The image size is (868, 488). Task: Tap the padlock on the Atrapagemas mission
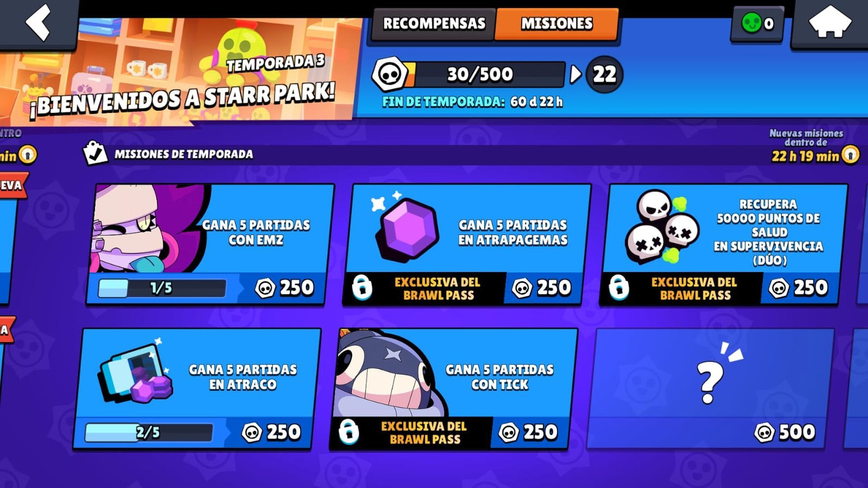(x=362, y=287)
